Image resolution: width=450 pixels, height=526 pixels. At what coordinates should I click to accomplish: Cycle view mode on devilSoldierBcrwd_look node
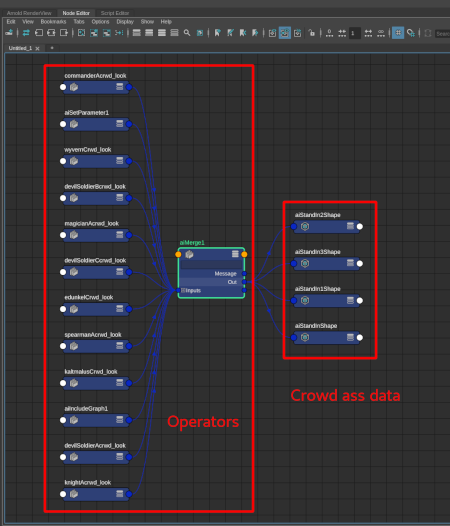(x=119, y=198)
